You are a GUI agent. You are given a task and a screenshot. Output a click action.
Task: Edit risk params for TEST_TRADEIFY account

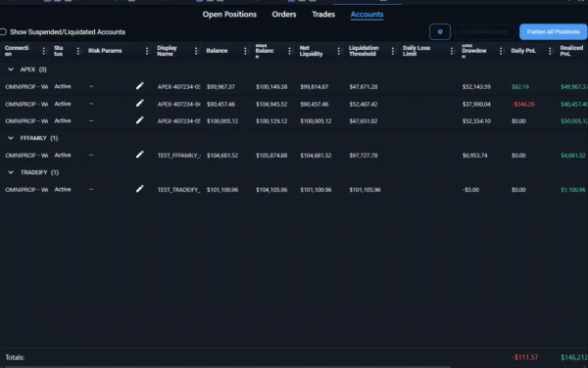coord(139,189)
